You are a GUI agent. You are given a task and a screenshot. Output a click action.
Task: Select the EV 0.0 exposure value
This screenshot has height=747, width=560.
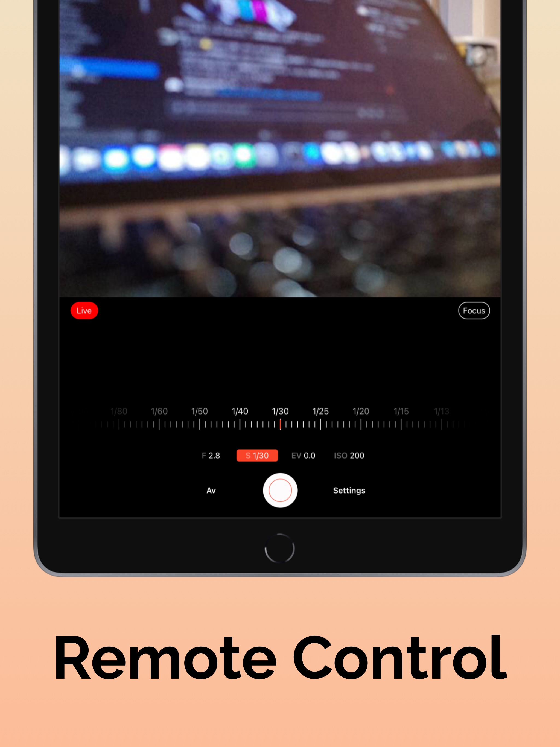[x=303, y=455]
